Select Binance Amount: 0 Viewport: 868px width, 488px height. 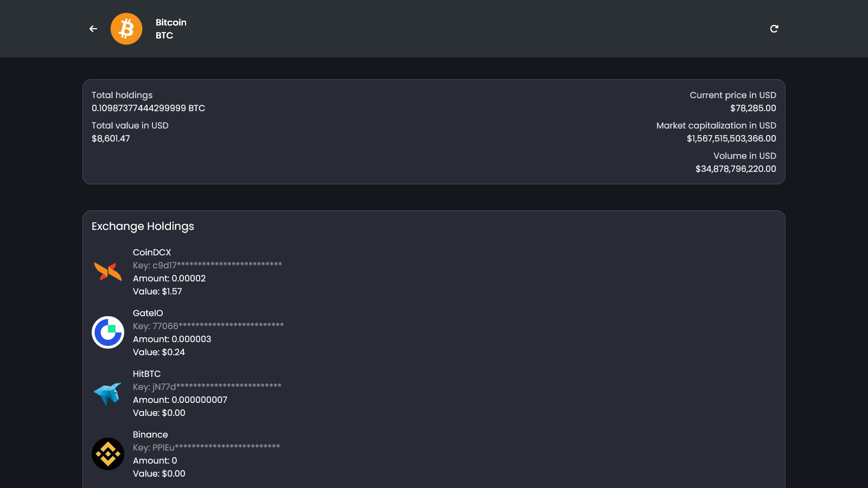pos(155,460)
